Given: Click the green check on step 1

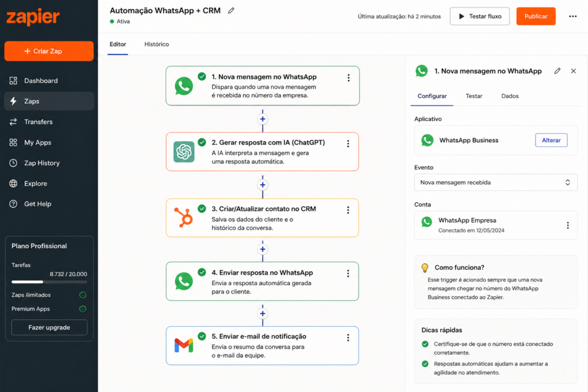Looking at the screenshot, I should click(x=202, y=76).
